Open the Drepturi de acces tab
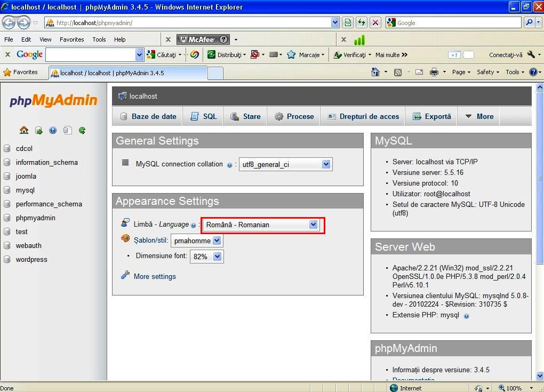 (x=363, y=117)
